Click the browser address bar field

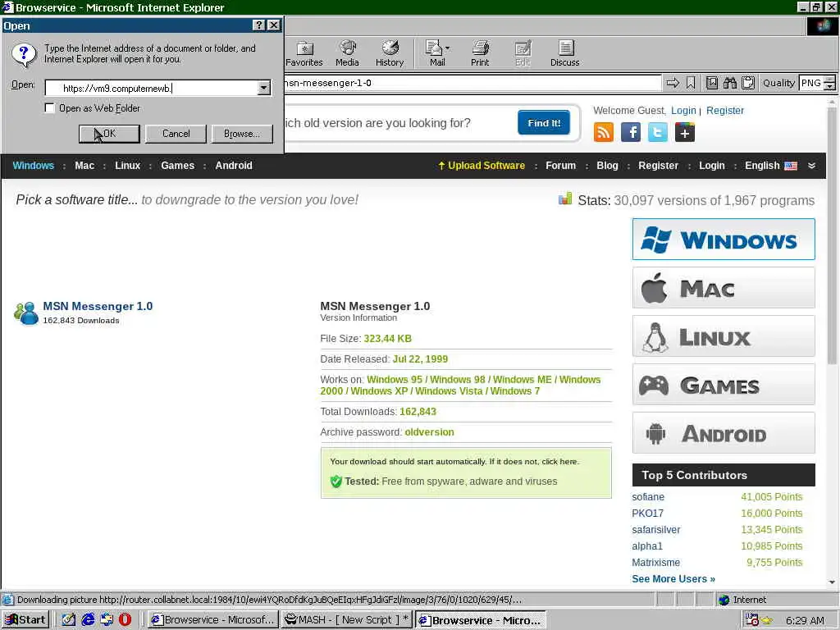click(x=472, y=83)
